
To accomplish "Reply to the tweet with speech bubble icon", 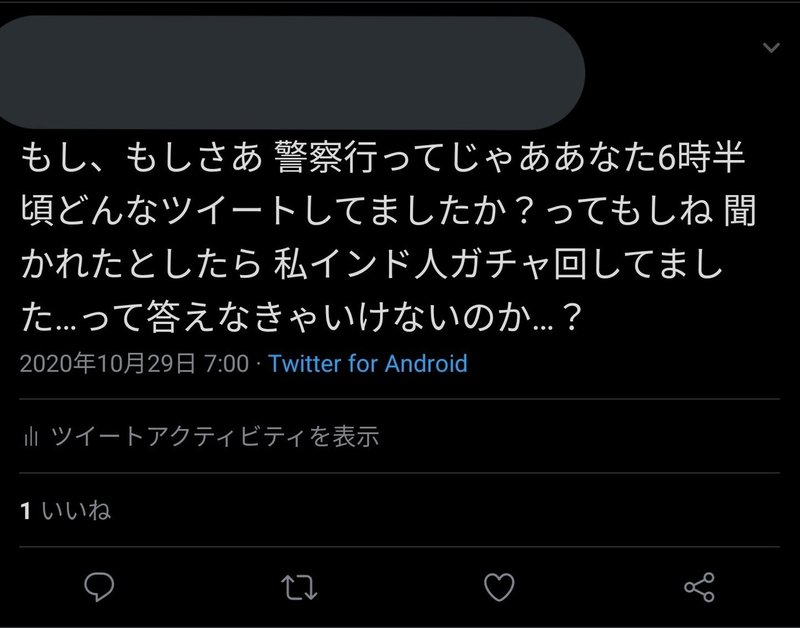I will click(99, 587).
